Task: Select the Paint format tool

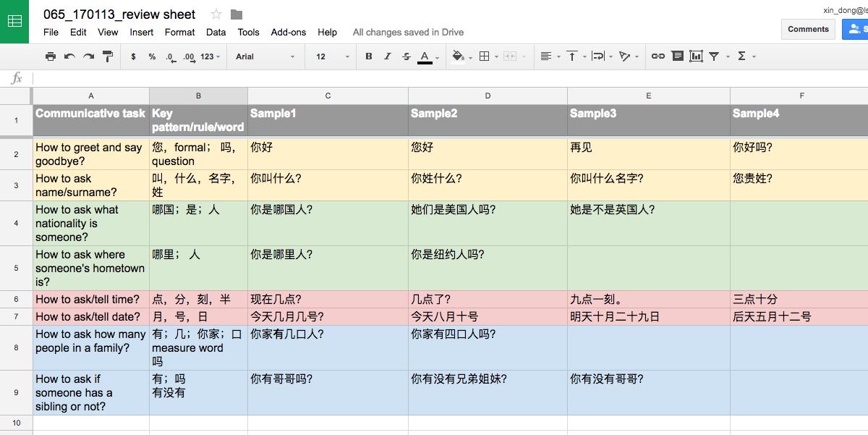Action: tap(107, 56)
